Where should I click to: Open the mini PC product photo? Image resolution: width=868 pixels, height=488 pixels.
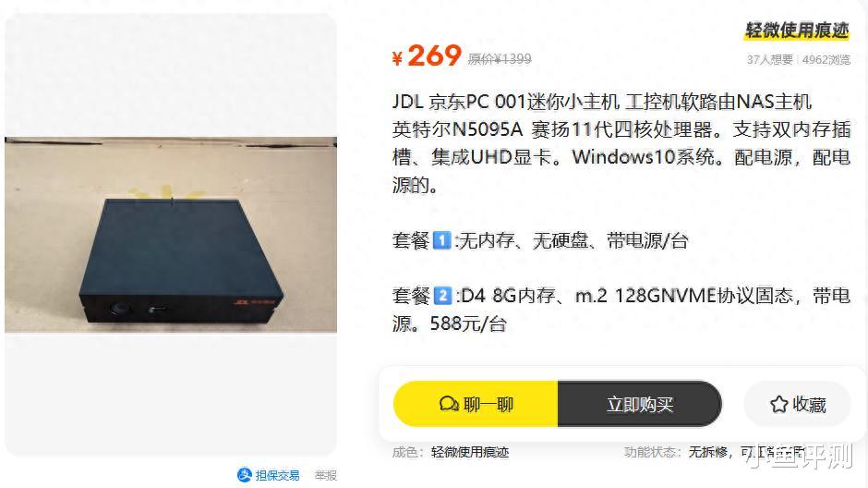(x=171, y=235)
